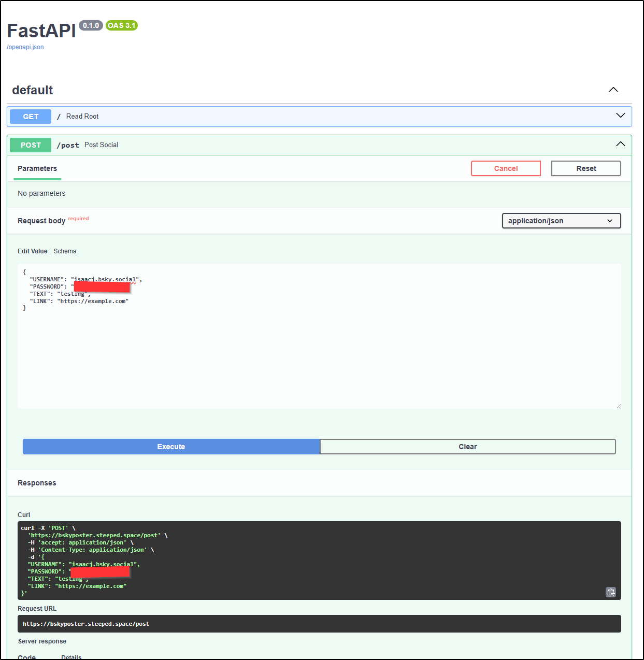The image size is (644, 660).
Task: Open the /openapi.json link
Action: 25,47
